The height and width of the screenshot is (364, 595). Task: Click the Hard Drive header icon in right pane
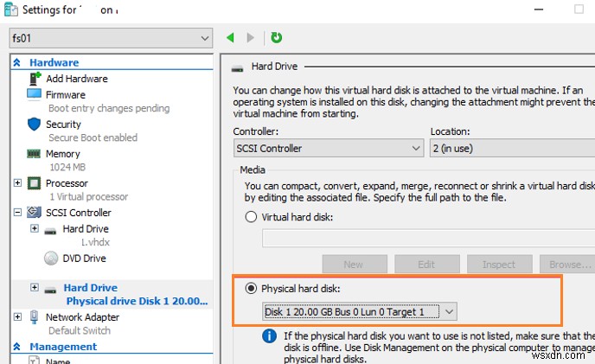pyautogui.click(x=238, y=68)
